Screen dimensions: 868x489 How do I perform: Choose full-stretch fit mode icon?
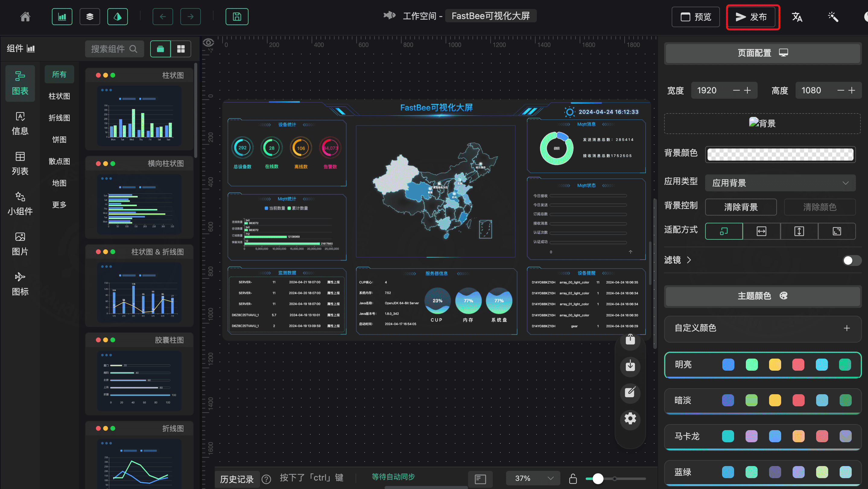click(x=837, y=231)
